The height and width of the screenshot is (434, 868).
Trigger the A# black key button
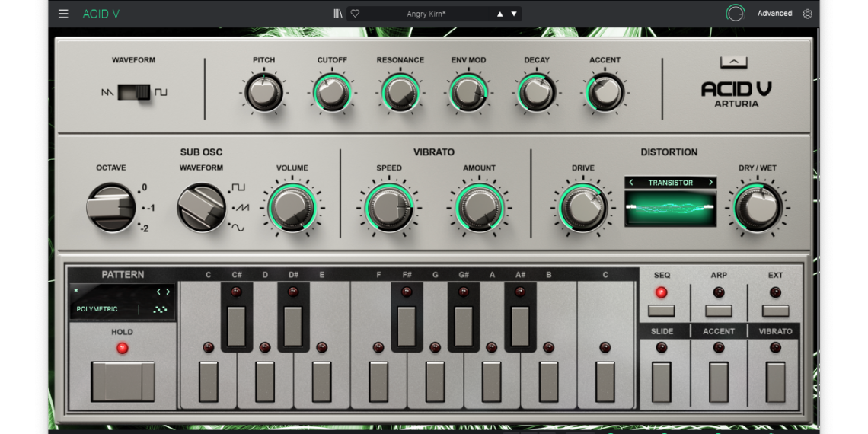(x=520, y=326)
